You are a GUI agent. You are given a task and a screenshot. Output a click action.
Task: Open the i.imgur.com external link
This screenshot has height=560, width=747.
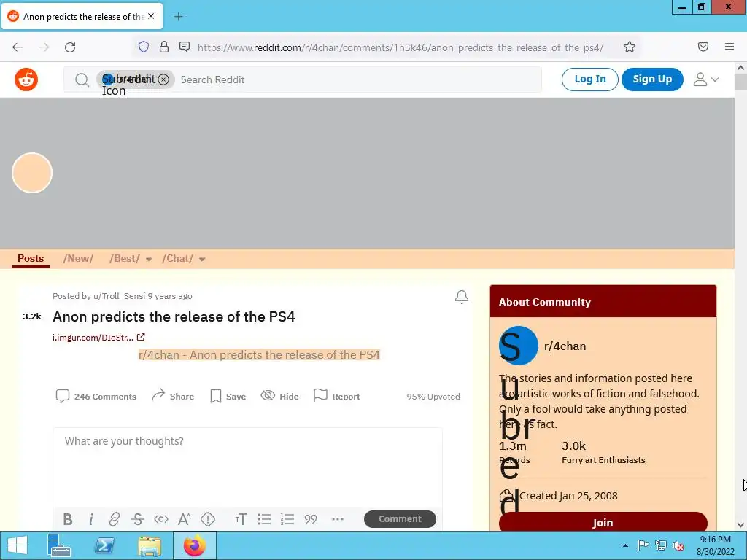(x=98, y=338)
